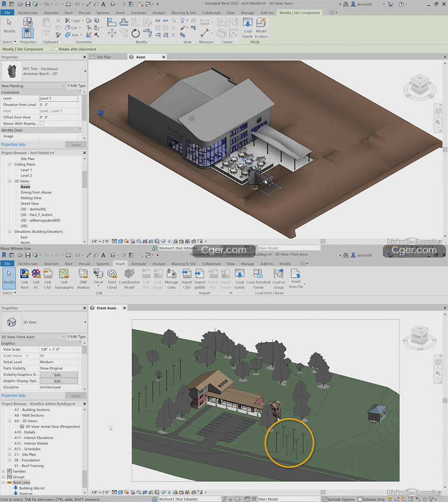Image resolution: width=448 pixels, height=502 pixels.
Task: Open the Collaborate tab in lower ribbon
Action: pyautogui.click(x=211, y=264)
